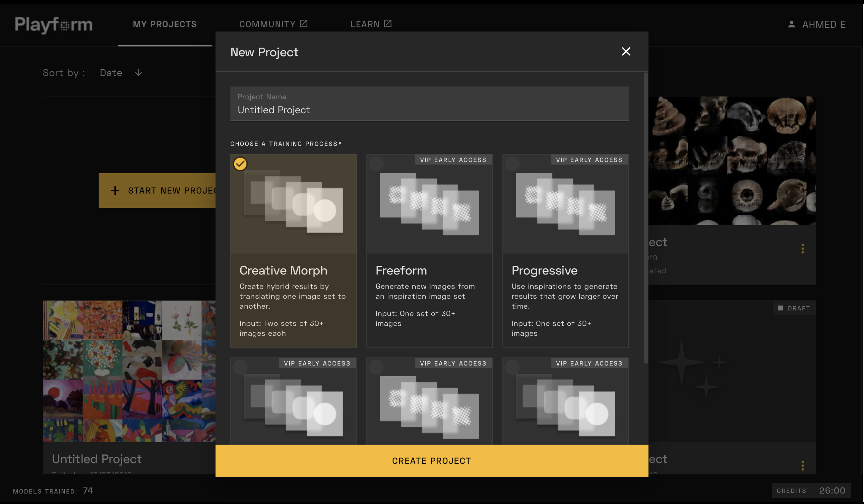Open three-dot menu on draft project card
This screenshot has height=504, width=864.
(803, 465)
